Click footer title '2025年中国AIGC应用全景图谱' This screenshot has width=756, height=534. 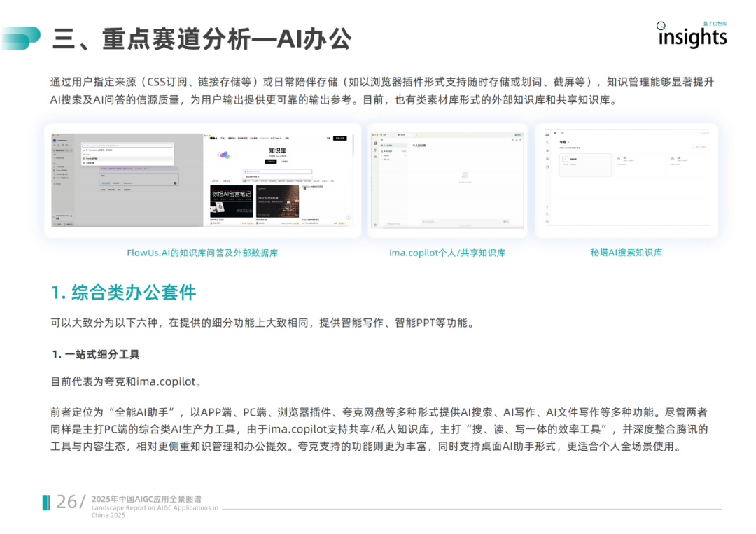[146, 499]
